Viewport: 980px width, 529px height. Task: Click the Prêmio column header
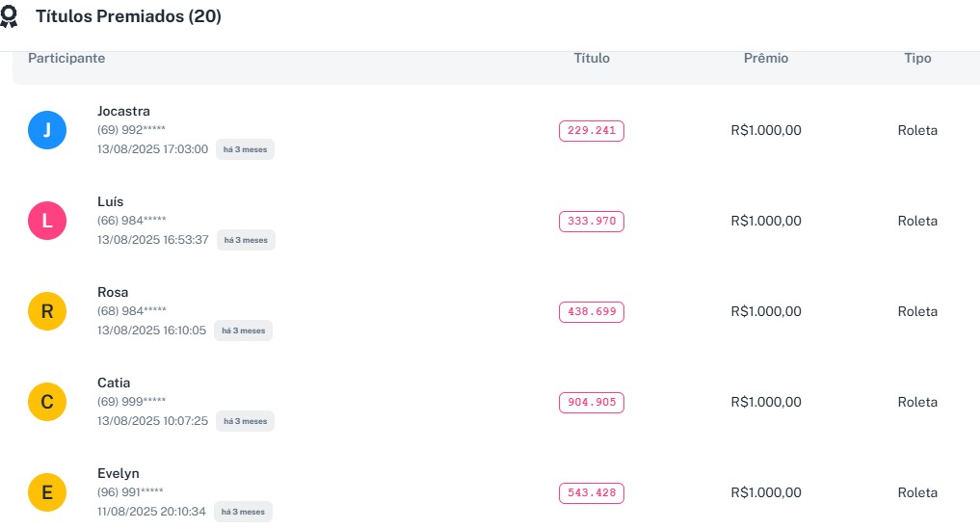point(766,59)
